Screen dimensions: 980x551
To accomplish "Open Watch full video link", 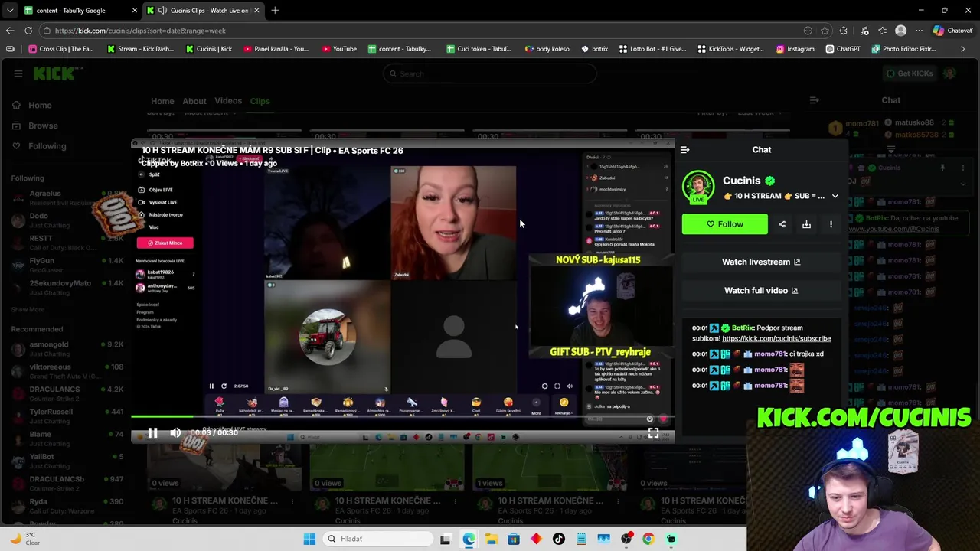I will 761,291.
